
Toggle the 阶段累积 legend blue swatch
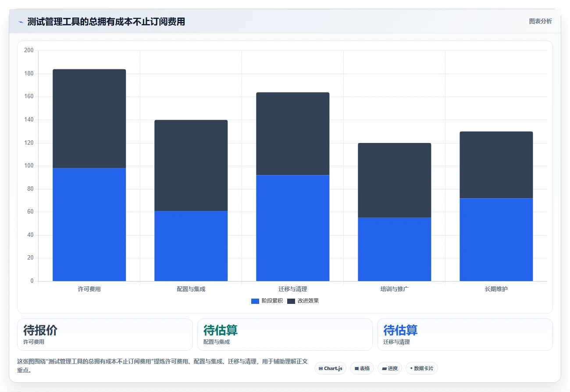(x=255, y=301)
